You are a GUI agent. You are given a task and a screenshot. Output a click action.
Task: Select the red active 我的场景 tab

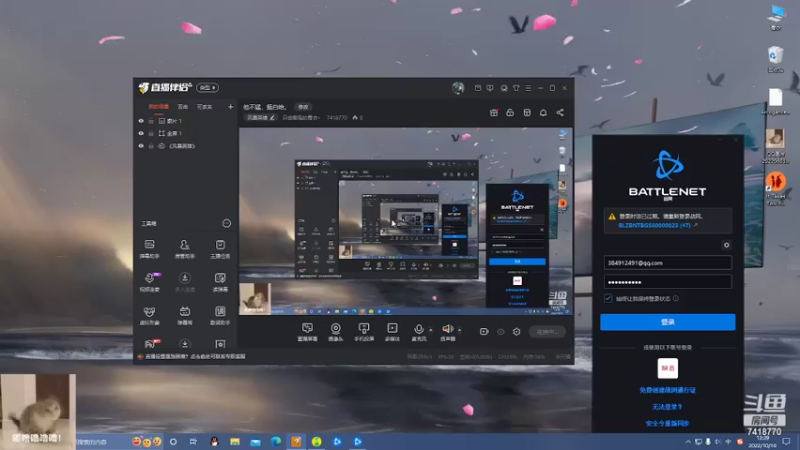pos(159,107)
